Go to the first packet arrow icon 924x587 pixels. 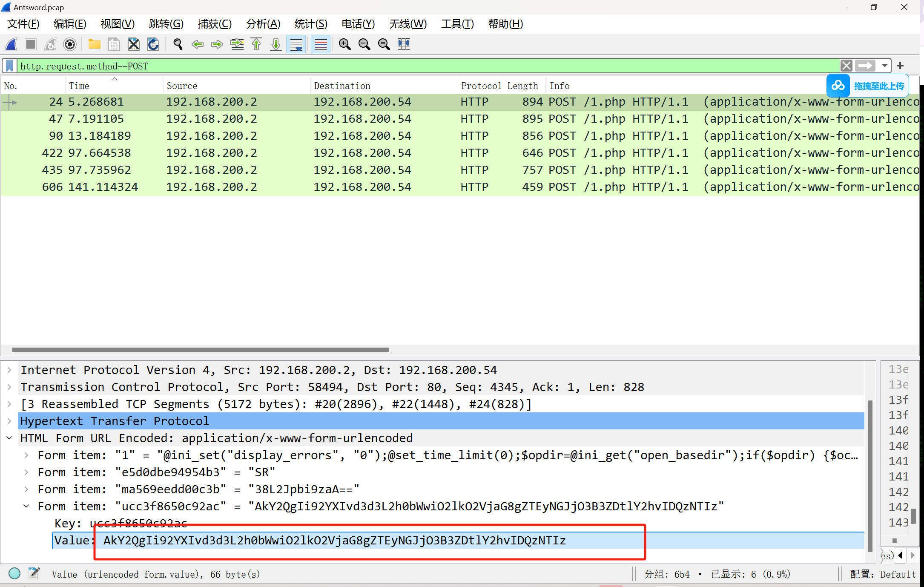256,44
